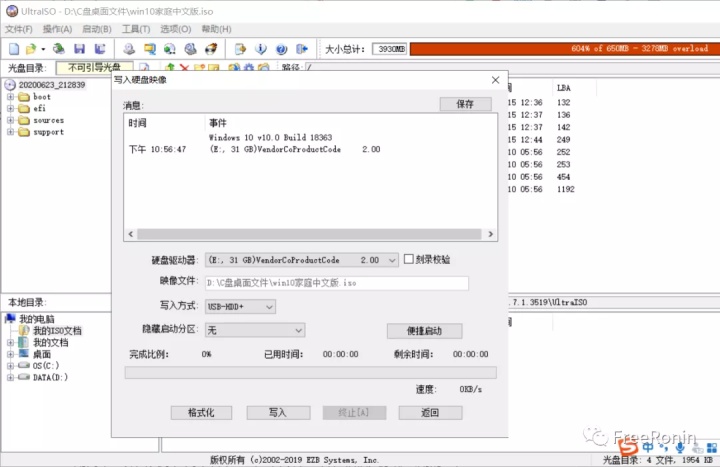Open the 帮助(H) menu
The width and height of the screenshot is (720, 467).
(216, 29)
